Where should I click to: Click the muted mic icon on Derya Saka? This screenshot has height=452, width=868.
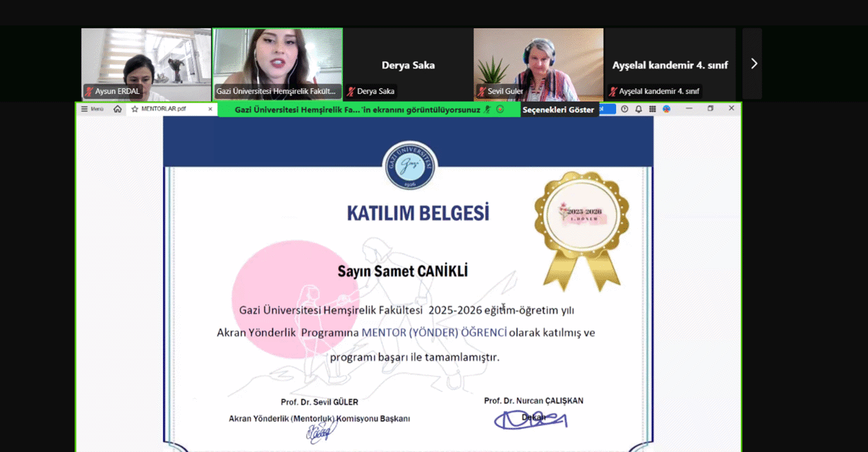pyautogui.click(x=351, y=91)
